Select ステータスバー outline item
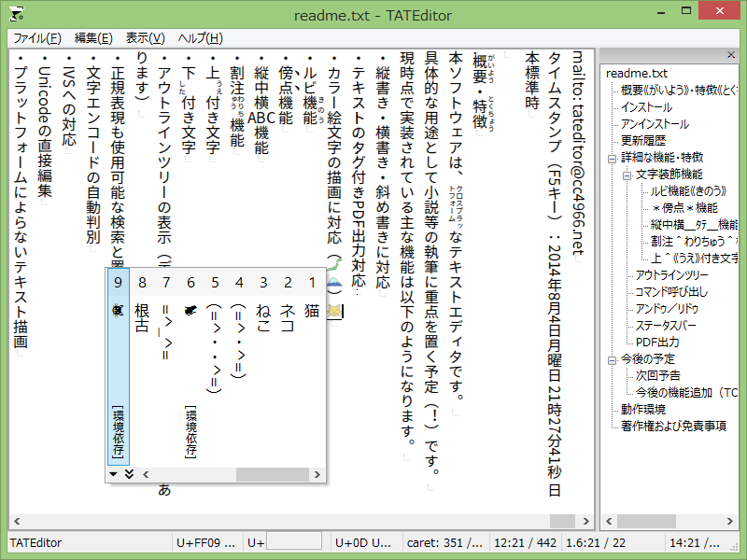 tap(666, 325)
